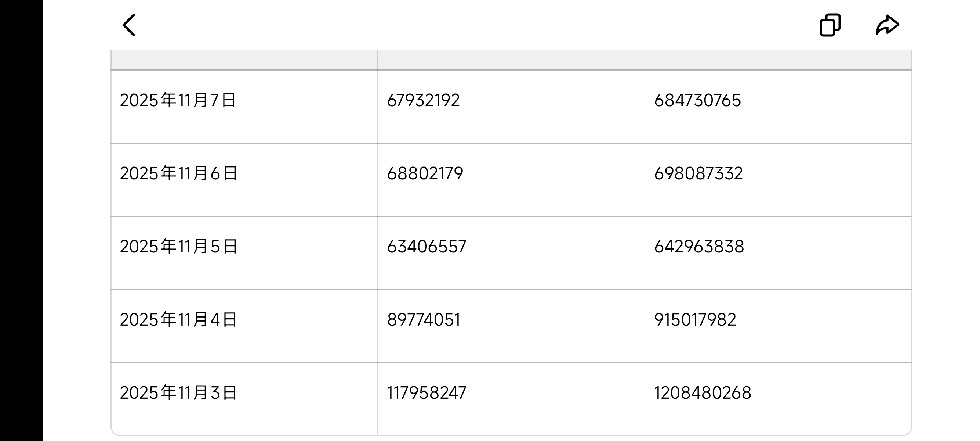Select the cell showing 117958247
The height and width of the screenshot is (441, 980).
427,393
